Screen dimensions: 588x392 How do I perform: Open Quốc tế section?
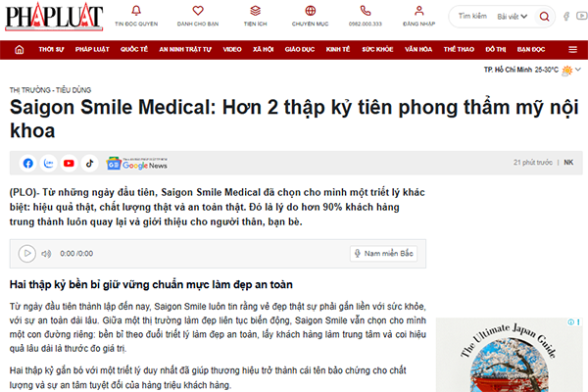click(134, 50)
